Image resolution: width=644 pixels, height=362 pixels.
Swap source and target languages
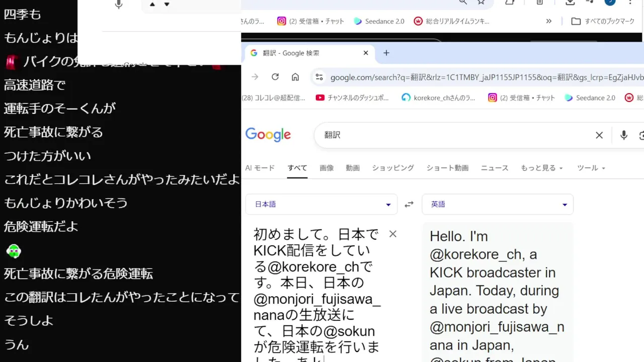click(409, 204)
